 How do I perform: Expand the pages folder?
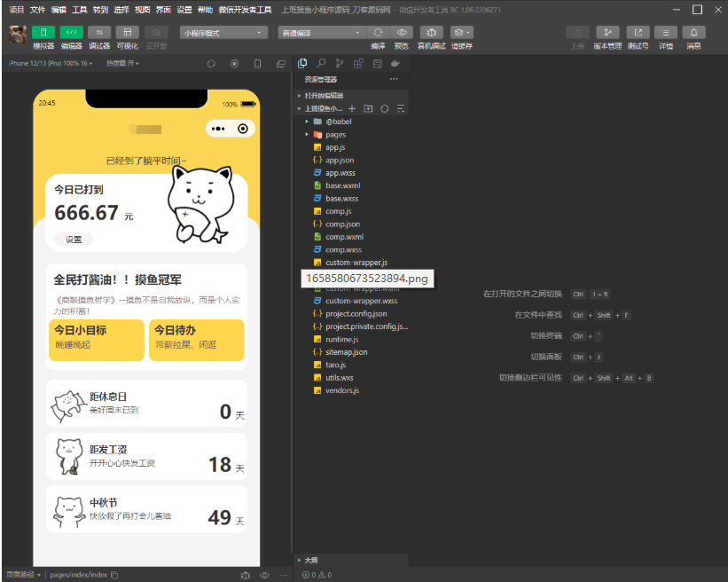tap(335, 134)
